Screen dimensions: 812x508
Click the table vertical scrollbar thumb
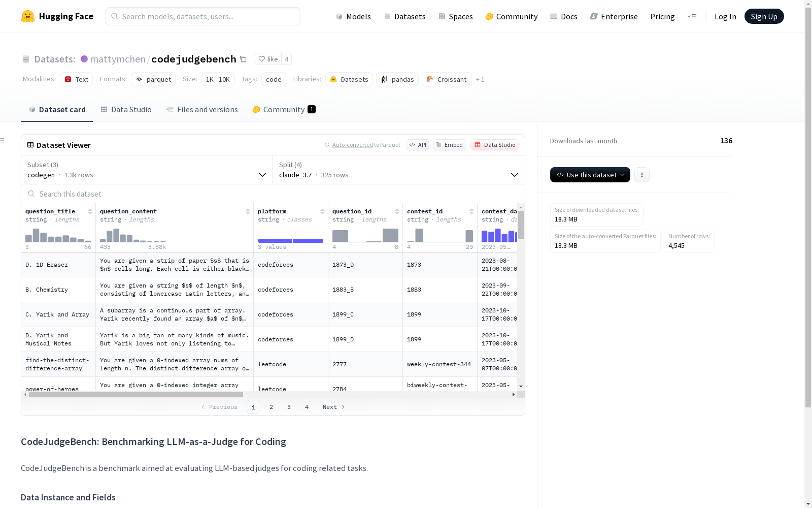pos(521,225)
